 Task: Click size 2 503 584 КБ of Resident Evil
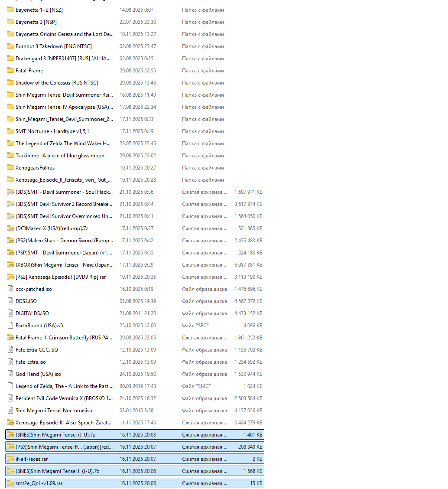pyautogui.click(x=248, y=398)
